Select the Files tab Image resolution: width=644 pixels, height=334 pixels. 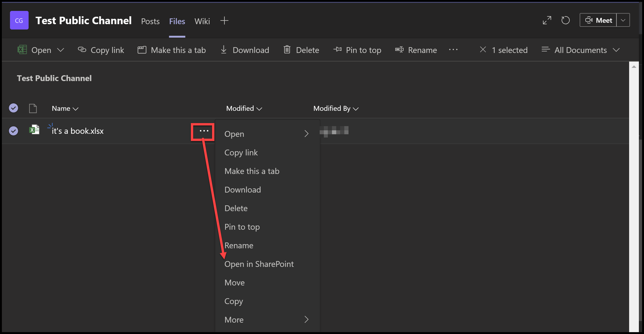[x=177, y=21]
